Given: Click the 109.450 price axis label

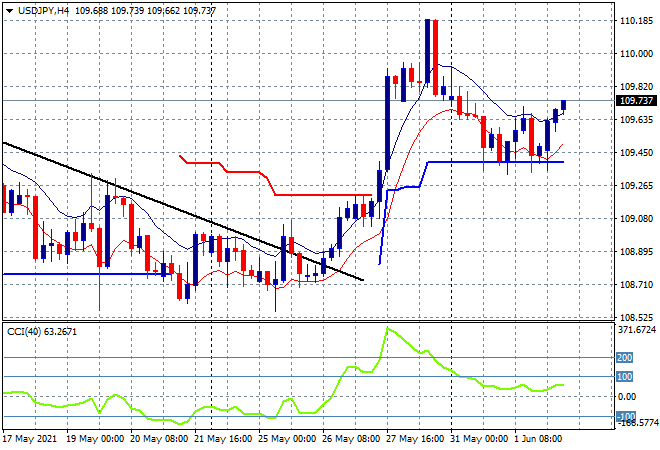Looking at the screenshot, I should click(x=636, y=153).
